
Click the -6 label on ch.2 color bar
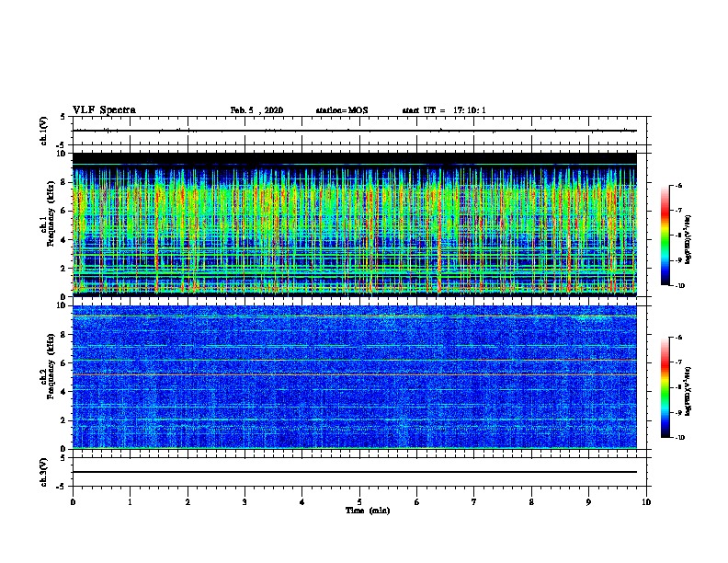tap(677, 338)
